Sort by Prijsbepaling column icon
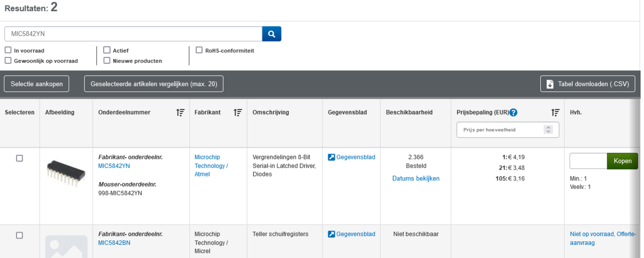This screenshot has height=258, width=644. [555, 112]
